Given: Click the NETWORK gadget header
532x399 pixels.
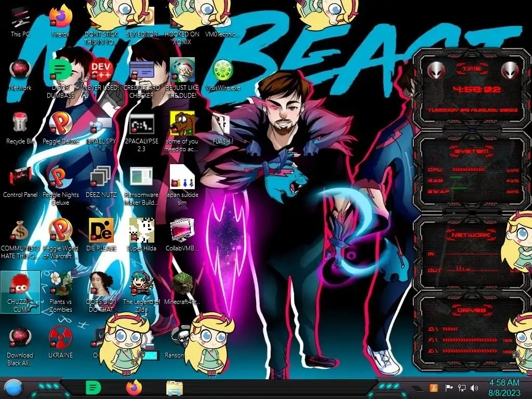Looking at the screenshot, I should click(x=471, y=235).
